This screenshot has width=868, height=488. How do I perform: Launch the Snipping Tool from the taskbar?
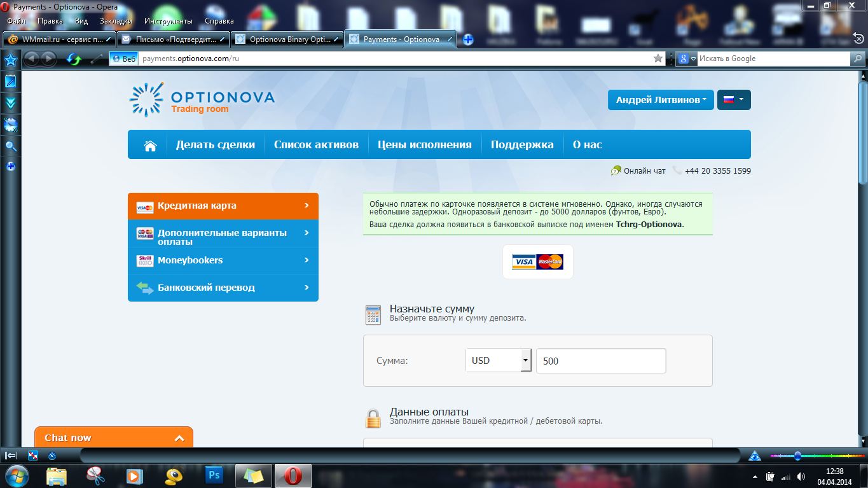pos(95,475)
